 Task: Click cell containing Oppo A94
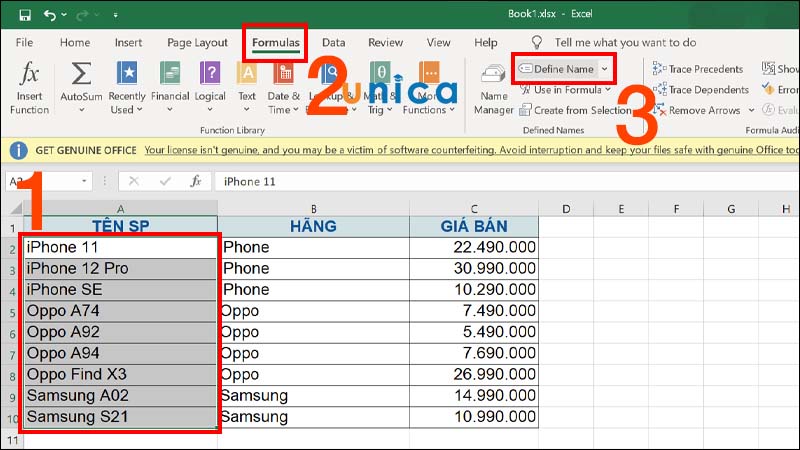pos(120,353)
